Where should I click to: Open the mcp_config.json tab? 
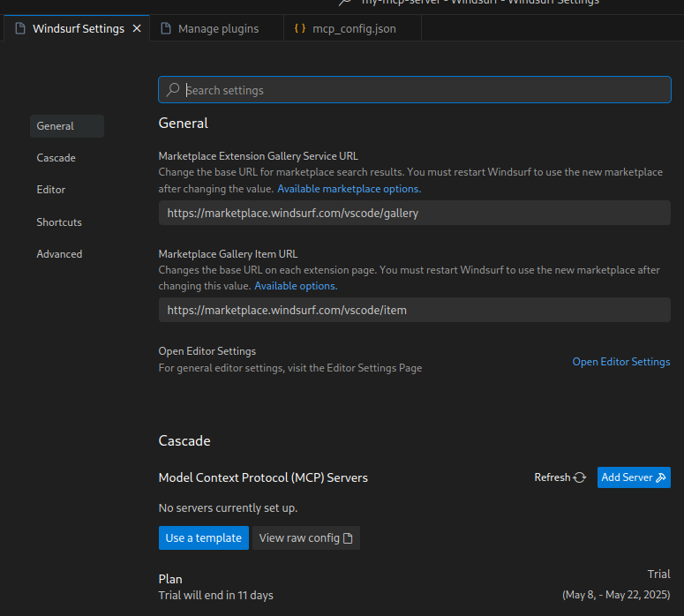click(352, 28)
